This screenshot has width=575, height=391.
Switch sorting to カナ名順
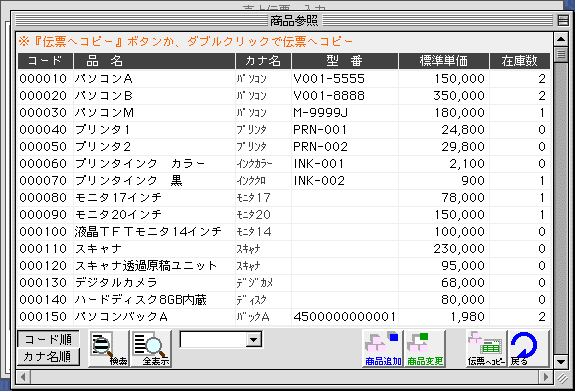click(48, 357)
